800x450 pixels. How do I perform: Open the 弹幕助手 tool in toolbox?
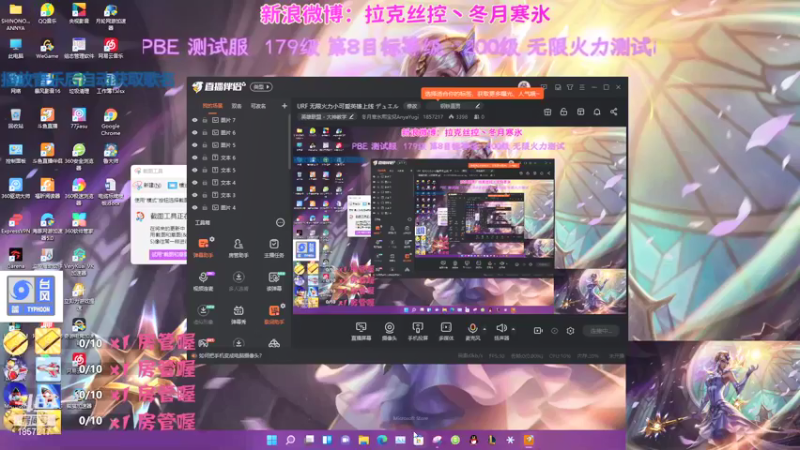tap(203, 247)
